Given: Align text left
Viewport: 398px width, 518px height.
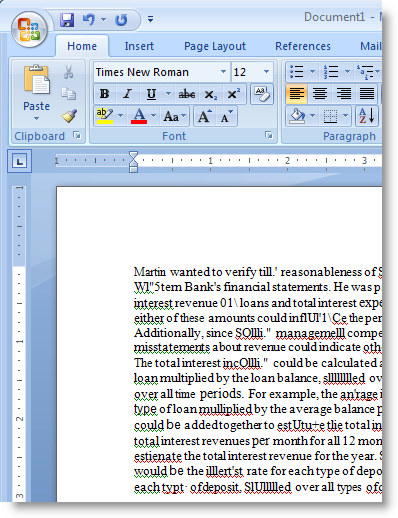Looking at the screenshot, I should click(296, 94).
